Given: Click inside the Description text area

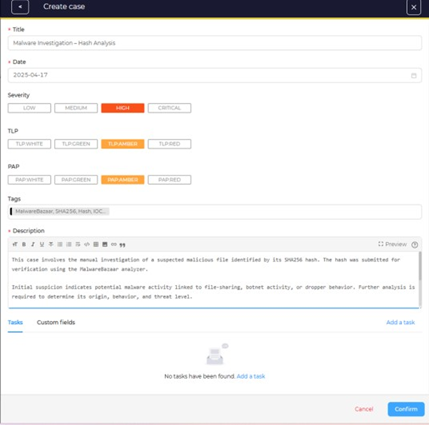Looking at the screenshot, I should (213, 279).
